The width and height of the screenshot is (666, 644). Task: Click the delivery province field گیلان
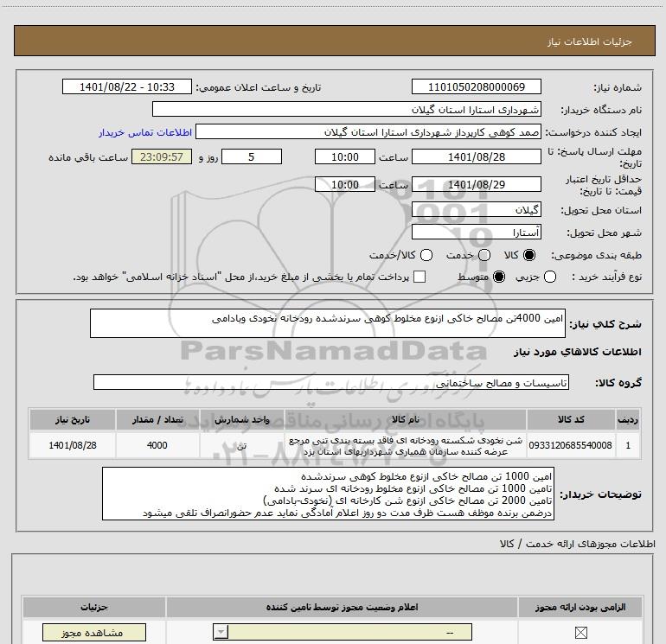[476, 209]
